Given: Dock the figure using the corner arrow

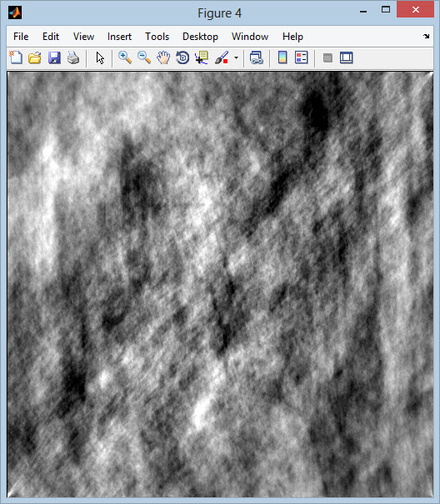Looking at the screenshot, I should (x=426, y=37).
